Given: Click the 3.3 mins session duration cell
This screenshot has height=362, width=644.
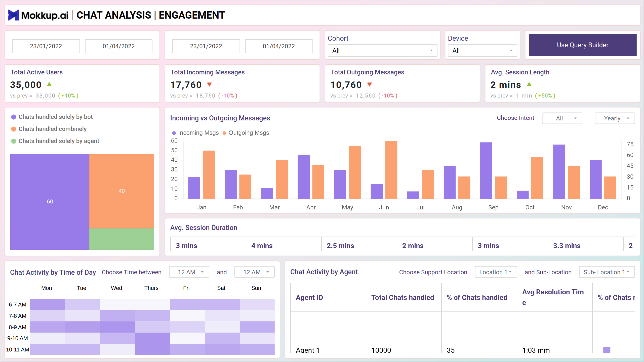Looking at the screenshot, I should pyautogui.click(x=585, y=244).
